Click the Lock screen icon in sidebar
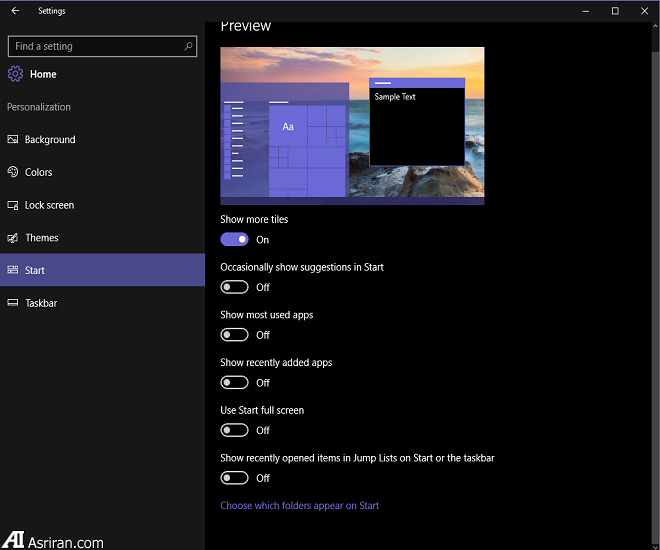The image size is (660, 550). [13, 205]
